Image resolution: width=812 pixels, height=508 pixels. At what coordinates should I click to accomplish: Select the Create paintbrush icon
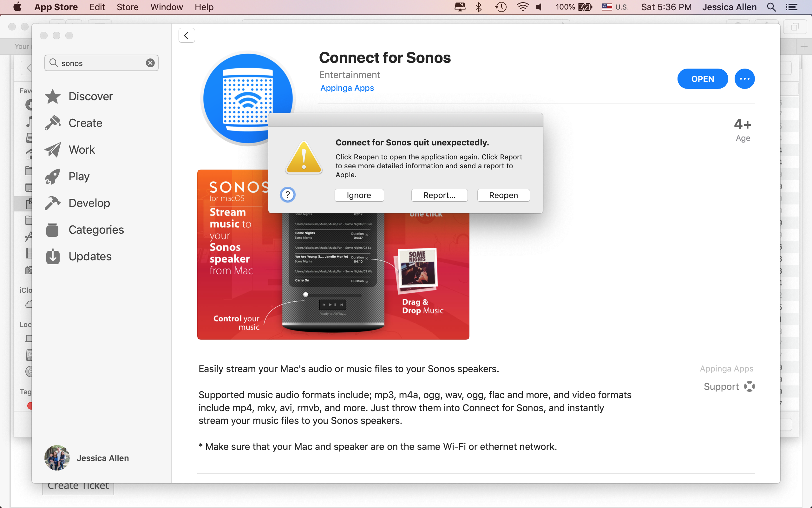tap(53, 123)
